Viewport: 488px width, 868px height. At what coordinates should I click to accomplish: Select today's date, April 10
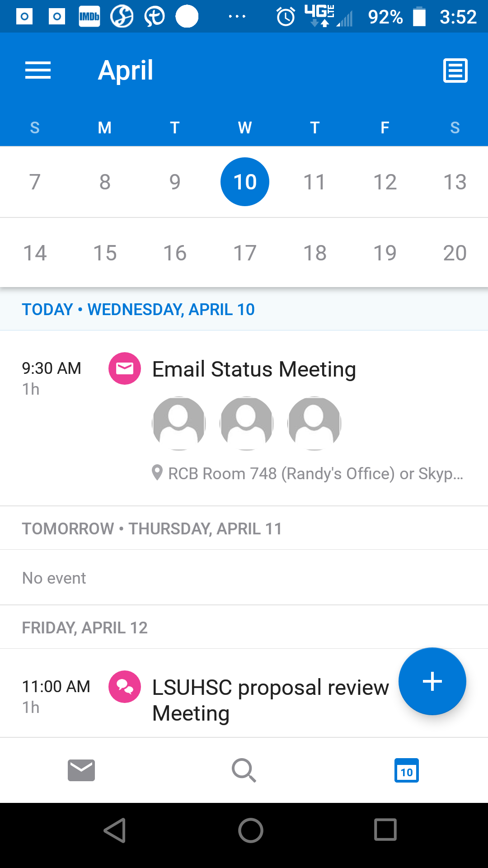(x=245, y=182)
